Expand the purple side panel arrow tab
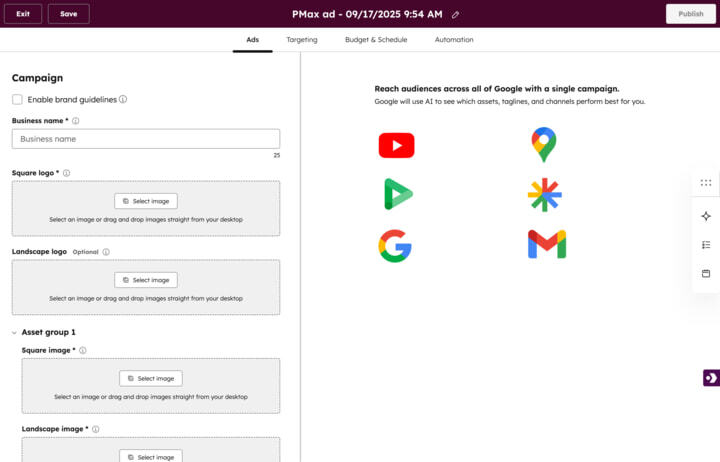Image resolution: width=720 pixels, height=462 pixels. pyautogui.click(x=711, y=378)
